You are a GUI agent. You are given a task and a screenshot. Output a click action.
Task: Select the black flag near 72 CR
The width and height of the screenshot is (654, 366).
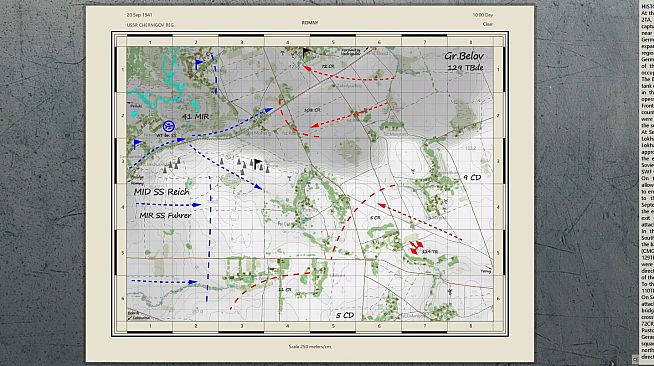pyautogui.click(x=307, y=53)
